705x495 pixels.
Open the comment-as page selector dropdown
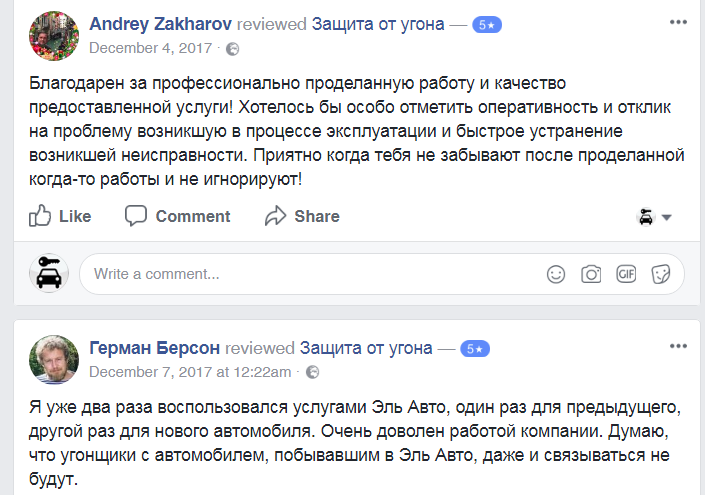click(654, 217)
